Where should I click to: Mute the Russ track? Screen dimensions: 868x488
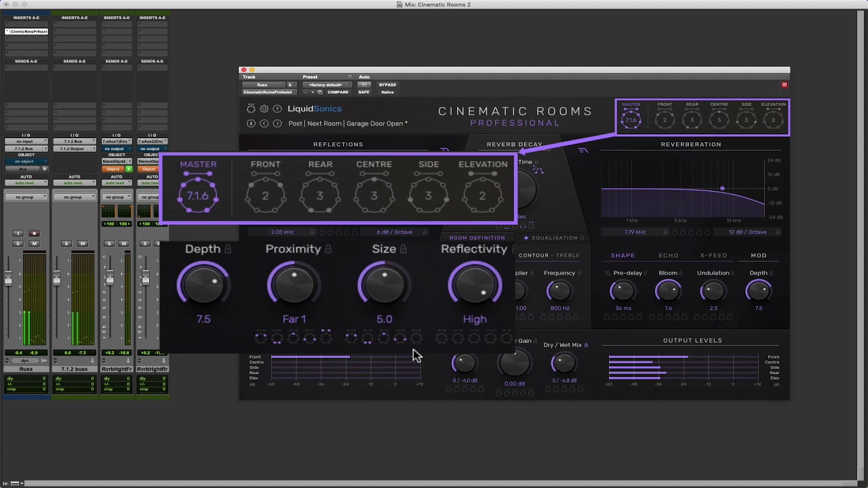point(34,244)
